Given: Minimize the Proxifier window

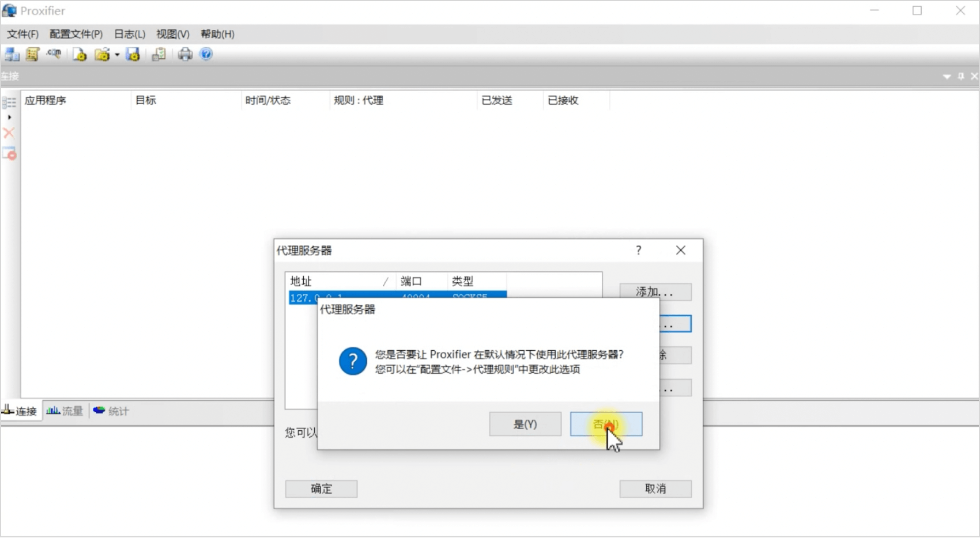Looking at the screenshot, I should pos(875,10).
